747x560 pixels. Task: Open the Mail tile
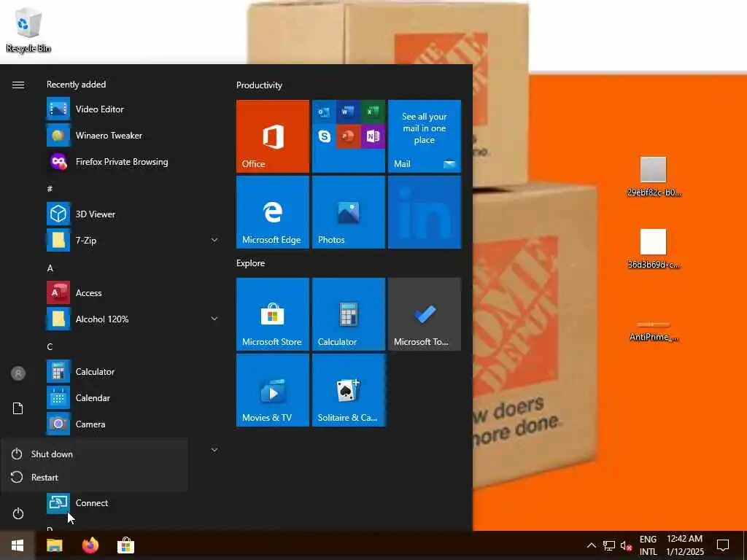(425, 136)
